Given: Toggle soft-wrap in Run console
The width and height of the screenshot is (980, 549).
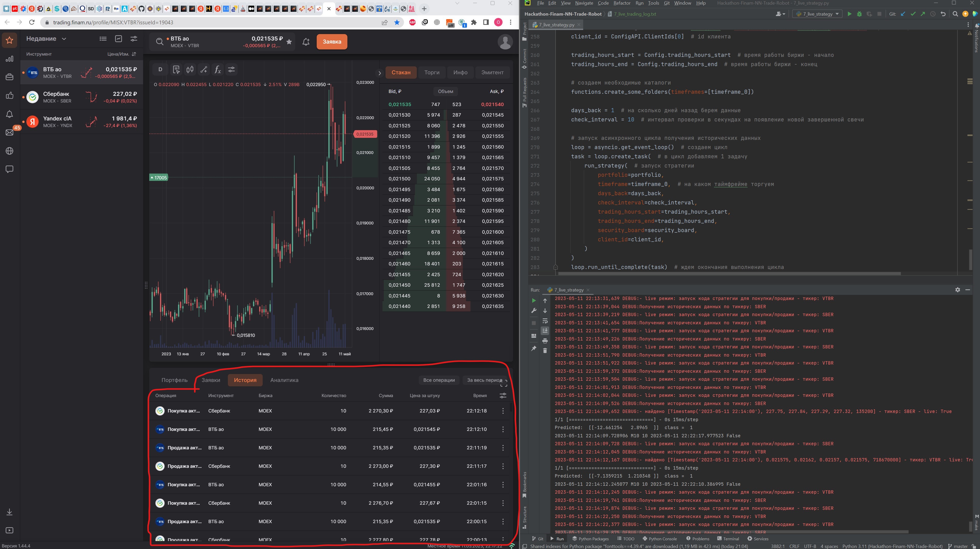Looking at the screenshot, I should pos(545,320).
